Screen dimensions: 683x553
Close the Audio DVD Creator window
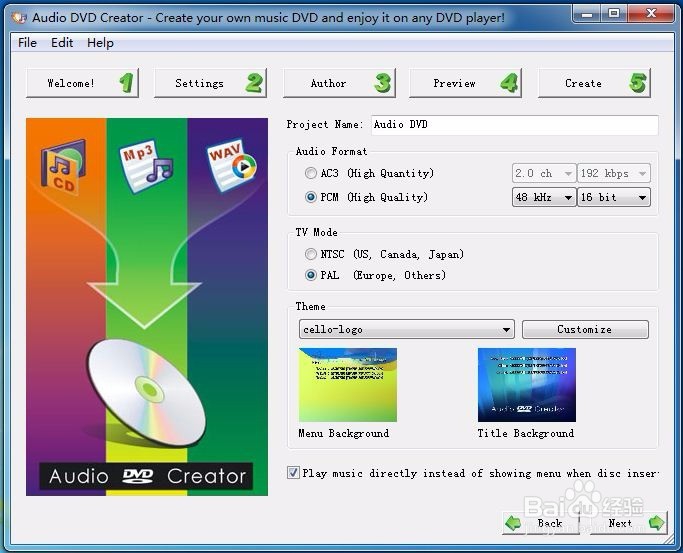point(651,14)
